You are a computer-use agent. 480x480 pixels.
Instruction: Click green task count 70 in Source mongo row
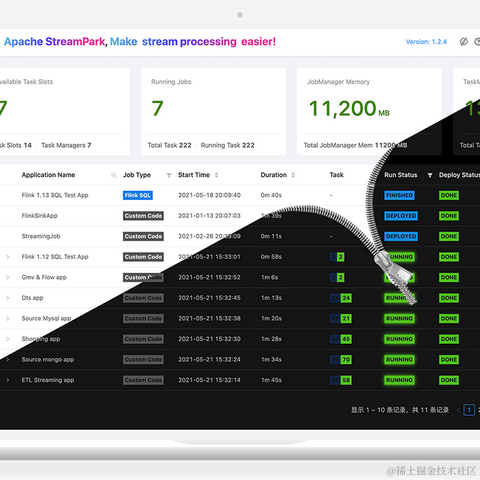pyautogui.click(x=346, y=360)
